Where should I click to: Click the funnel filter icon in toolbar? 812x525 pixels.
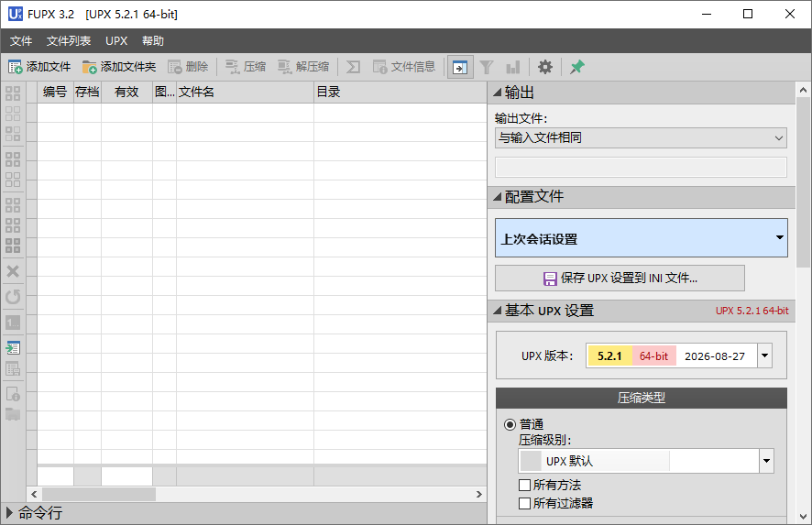(x=487, y=67)
